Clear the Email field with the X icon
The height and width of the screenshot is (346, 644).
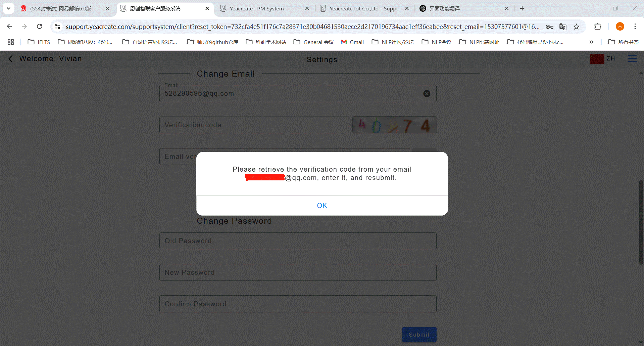[x=427, y=94]
